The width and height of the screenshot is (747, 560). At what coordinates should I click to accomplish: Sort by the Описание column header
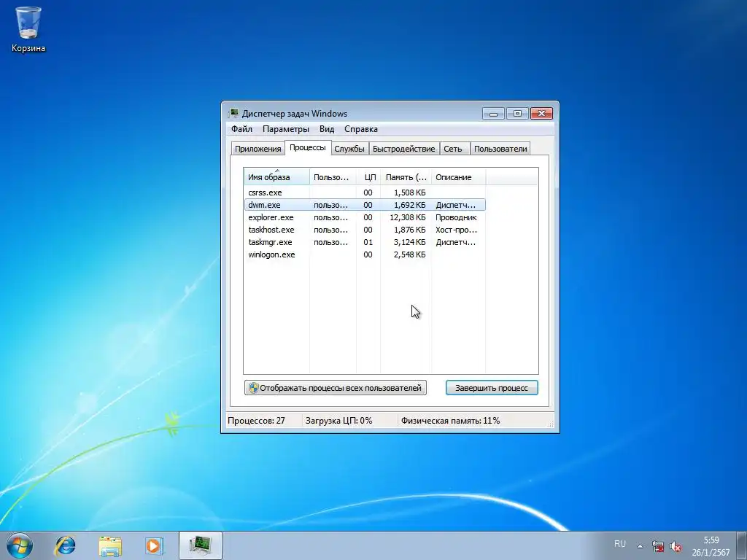pyautogui.click(x=458, y=176)
